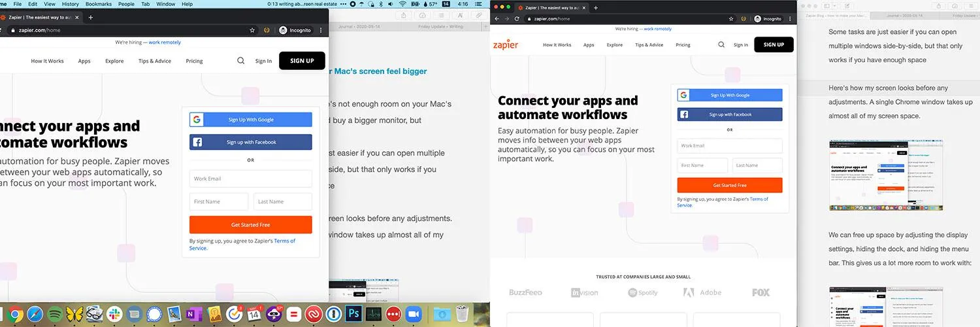Click the 4:16 clock in menu bar
The image size is (980, 327).
coord(463,4)
